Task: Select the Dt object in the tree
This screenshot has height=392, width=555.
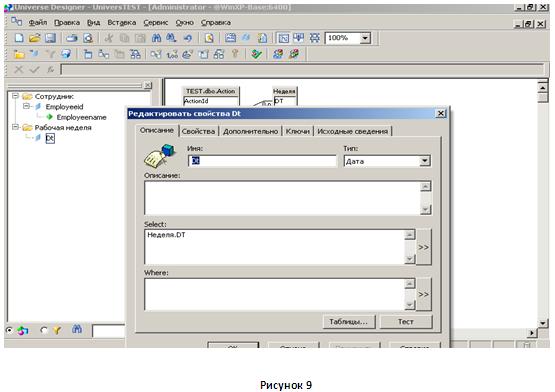Action: (x=50, y=138)
